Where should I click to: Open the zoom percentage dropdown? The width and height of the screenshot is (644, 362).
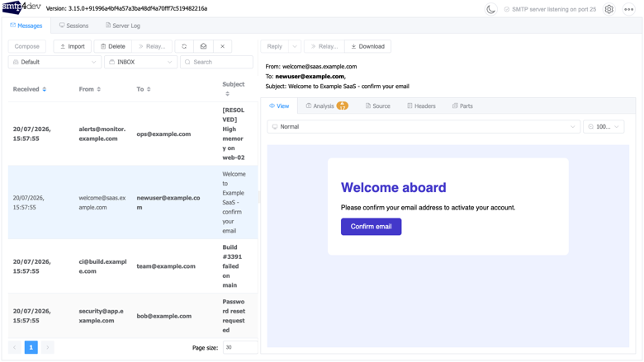(x=604, y=127)
